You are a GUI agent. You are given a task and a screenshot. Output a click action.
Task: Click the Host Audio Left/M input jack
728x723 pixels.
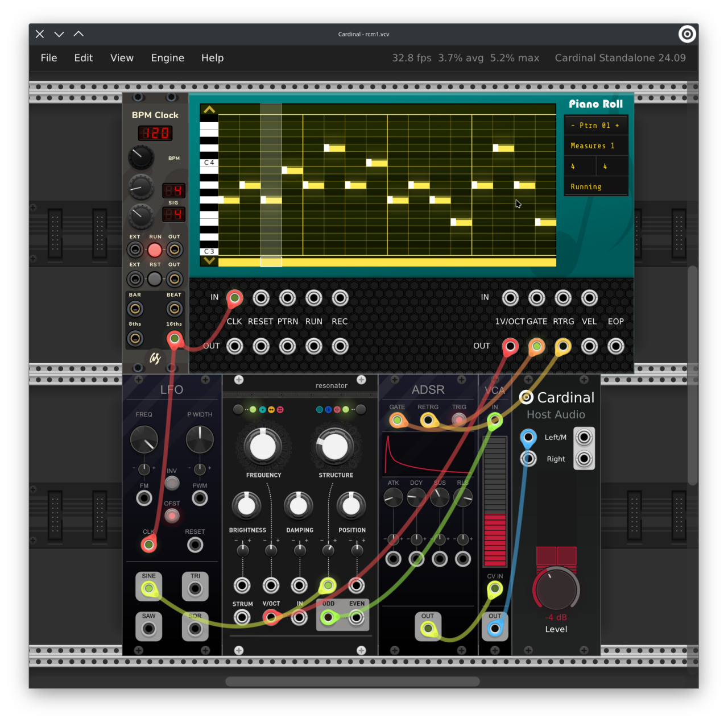528,437
